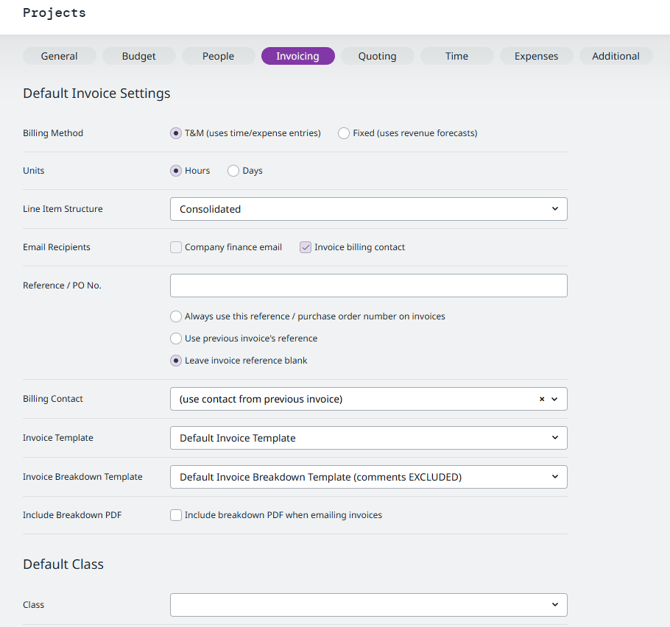This screenshot has height=627, width=670.
Task: Choose Use previous invoice's reference
Action: click(x=176, y=339)
